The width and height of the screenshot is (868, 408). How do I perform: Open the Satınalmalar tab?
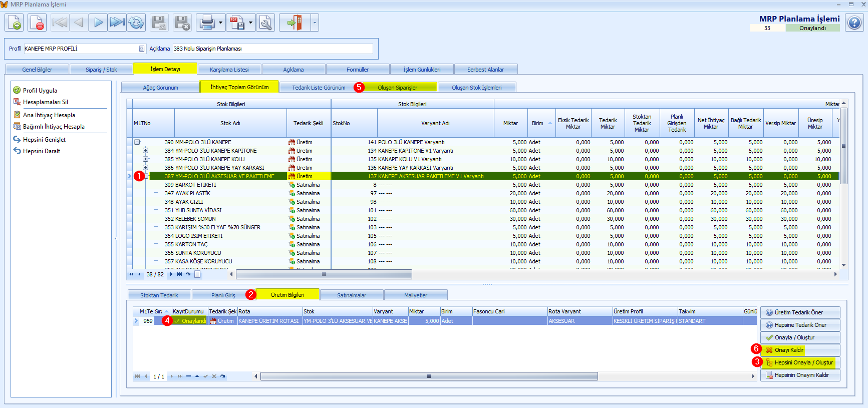[351, 295]
